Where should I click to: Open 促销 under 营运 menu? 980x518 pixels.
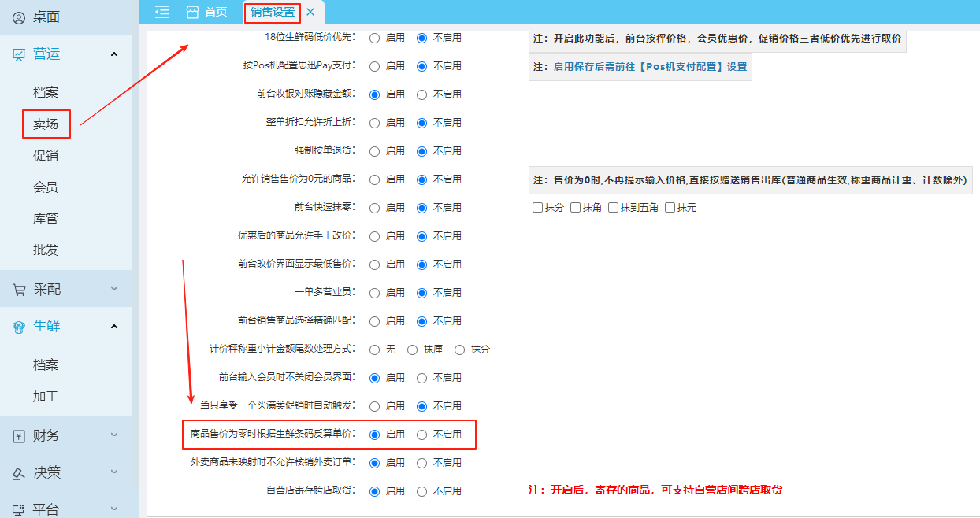[46, 156]
